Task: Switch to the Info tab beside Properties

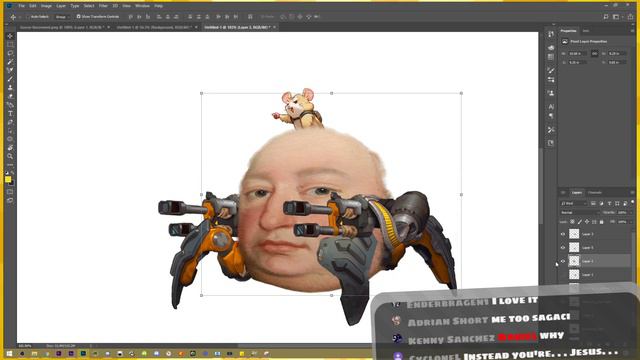Action: [586, 31]
